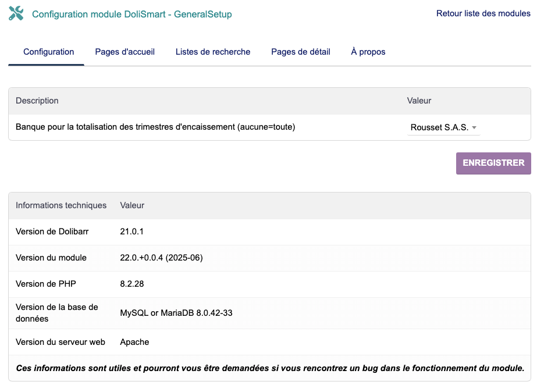This screenshot has width=544, height=392.
Task: Select the Configuration tab
Action: (x=48, y=52)
